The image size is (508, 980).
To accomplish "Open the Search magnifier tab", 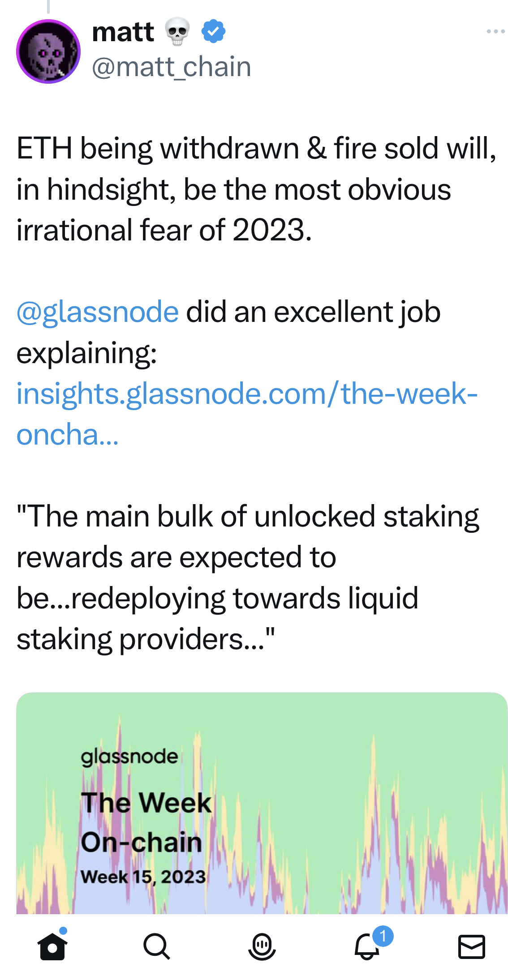I will click(156, 946).
